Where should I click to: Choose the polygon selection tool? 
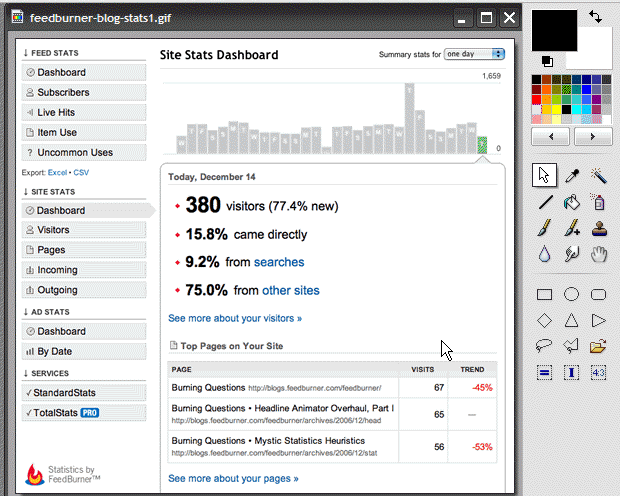(571, 346)
